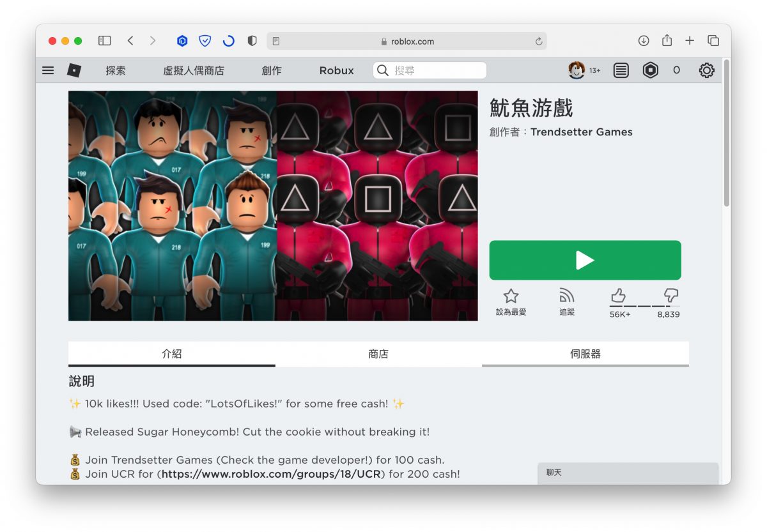Click the Join Trendsetter Games cash line
This screenshot has width=767, height=532.
point(257,460)
